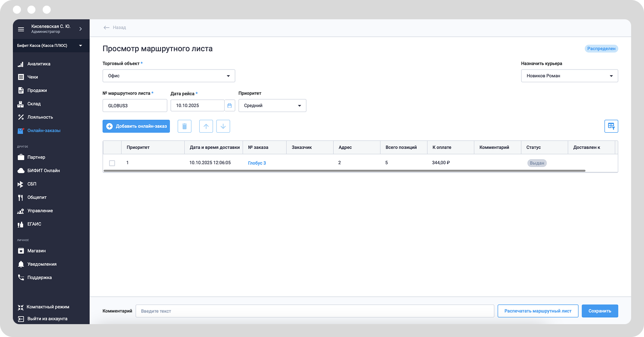The image size is (644, 337).
Task: Click the Компактный режим collapse icon
Action: point(21,307)
